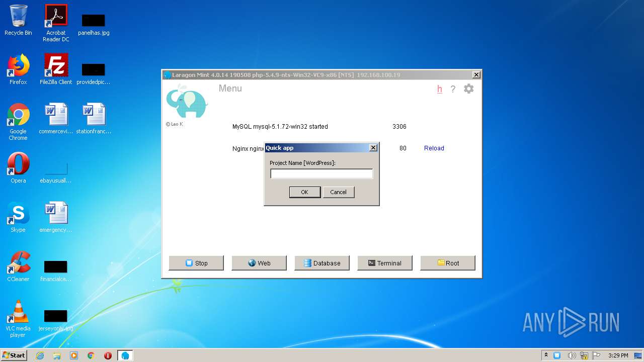Close the Laragon window
Screen dimensions: 644x362
click(x=476, y=75)
